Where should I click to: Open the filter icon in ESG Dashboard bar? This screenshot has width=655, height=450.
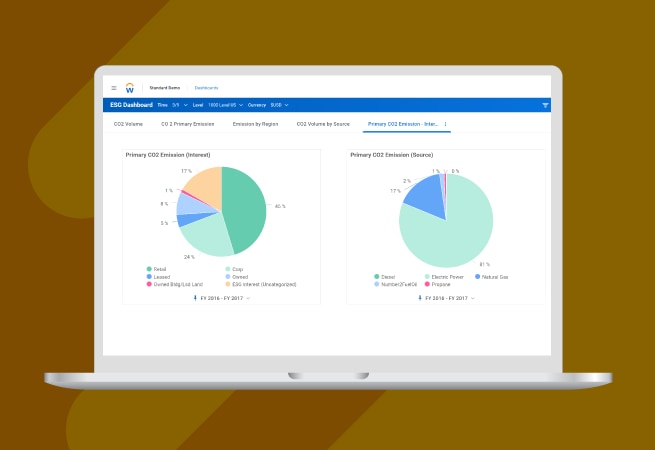(545, 104)
